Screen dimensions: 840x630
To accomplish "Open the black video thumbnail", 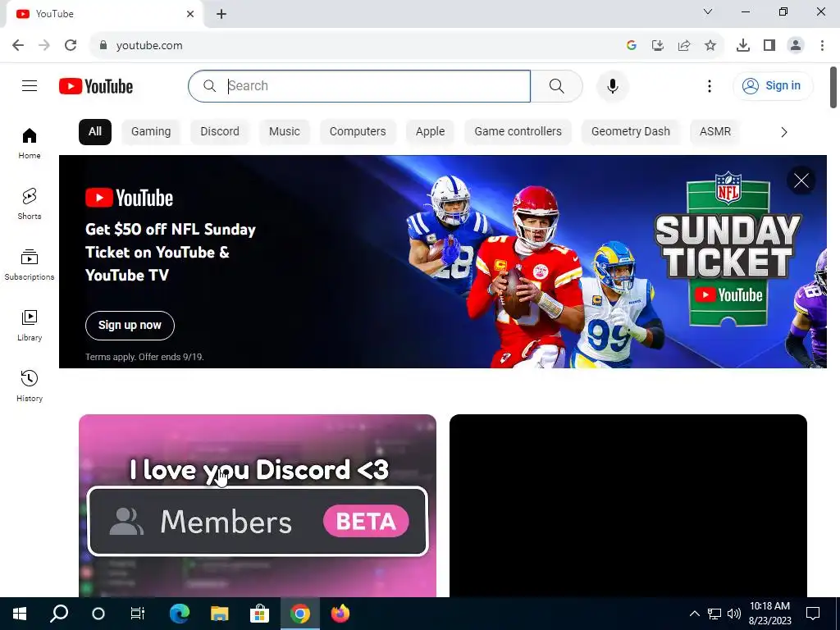I will 628,505.
